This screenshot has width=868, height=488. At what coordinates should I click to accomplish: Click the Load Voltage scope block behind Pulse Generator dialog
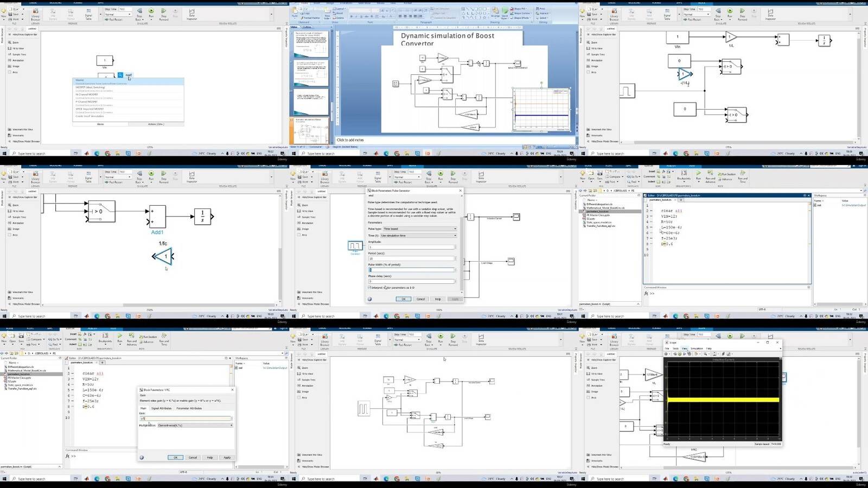point(510,262)
